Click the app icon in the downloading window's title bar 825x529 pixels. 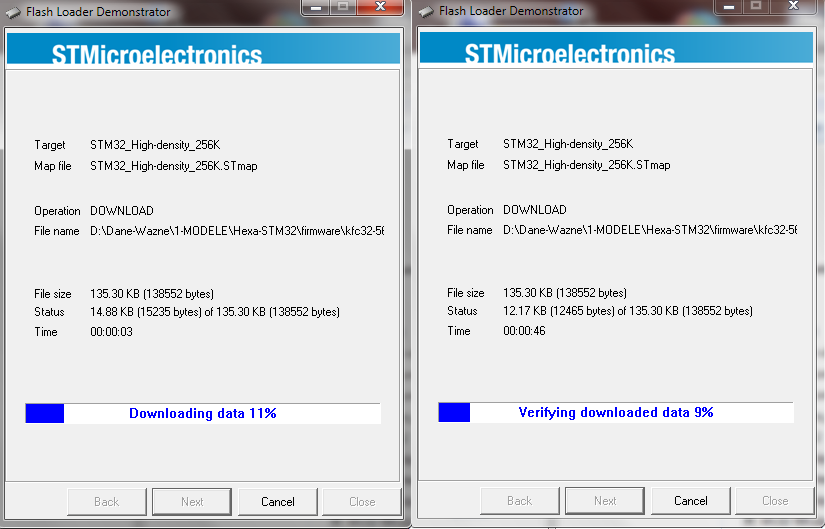point(13,12)
